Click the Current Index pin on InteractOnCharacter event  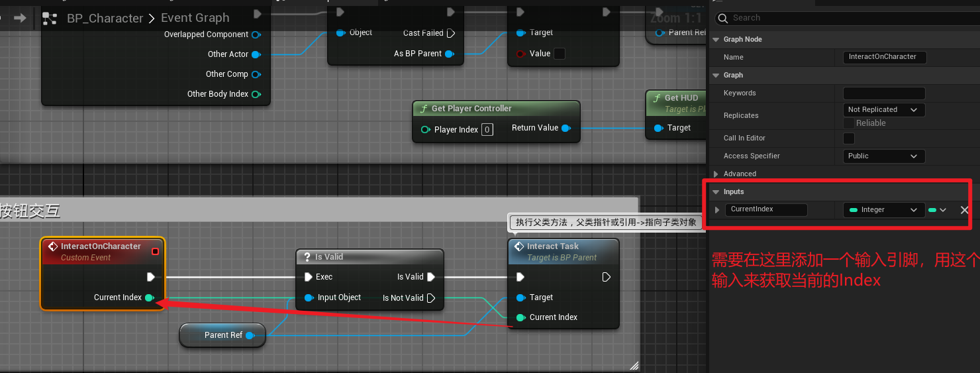(x=150, y=297)
